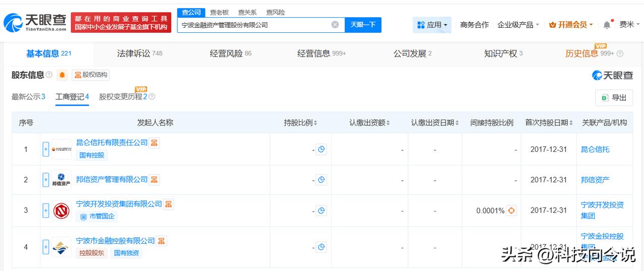Click the pie chart icon in 邦信资产 row
The height and width of the screenshot is (271, 644).
click(x=321, y=180)
